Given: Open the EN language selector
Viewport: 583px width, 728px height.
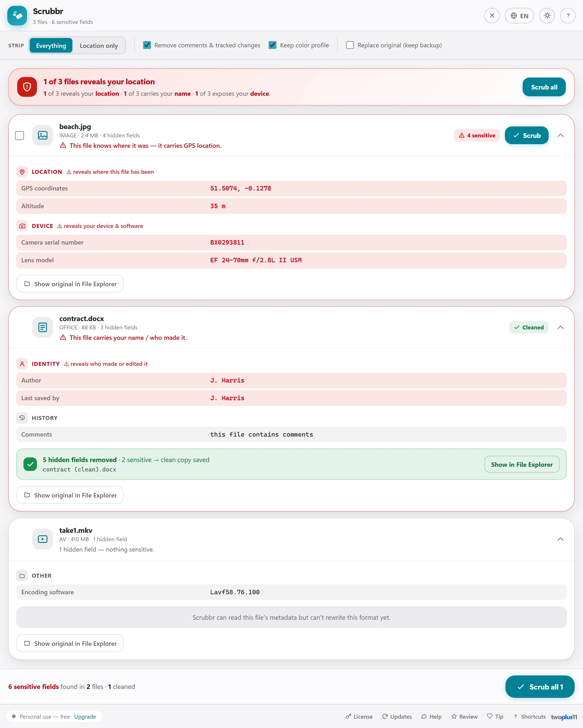Looking at the screenshot, I should point(519,16).
